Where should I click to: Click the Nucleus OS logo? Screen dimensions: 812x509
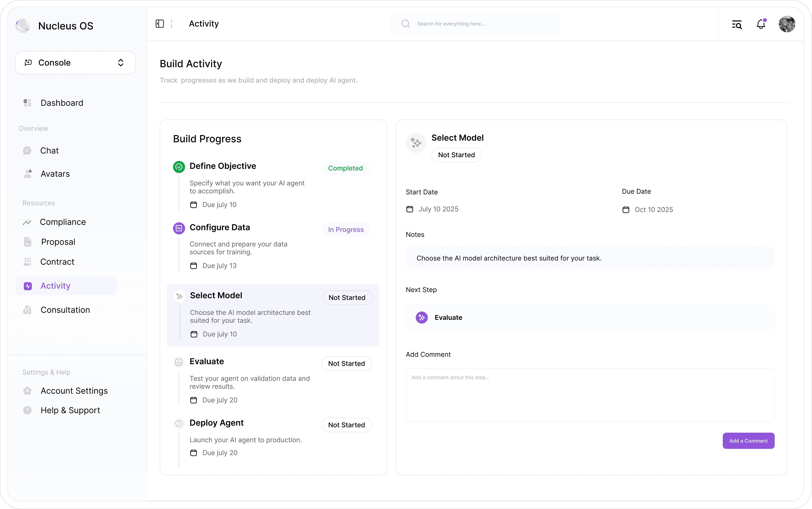tap(23, 26)
